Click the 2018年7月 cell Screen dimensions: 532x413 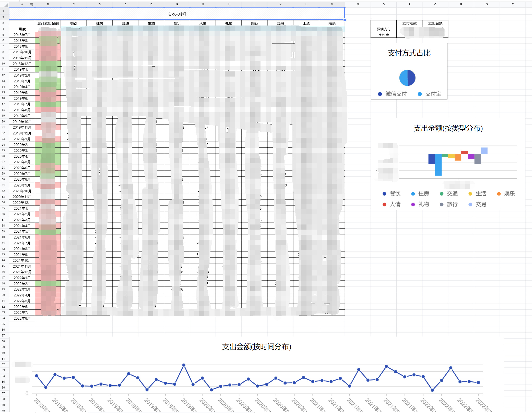click(x=22, y=35)
